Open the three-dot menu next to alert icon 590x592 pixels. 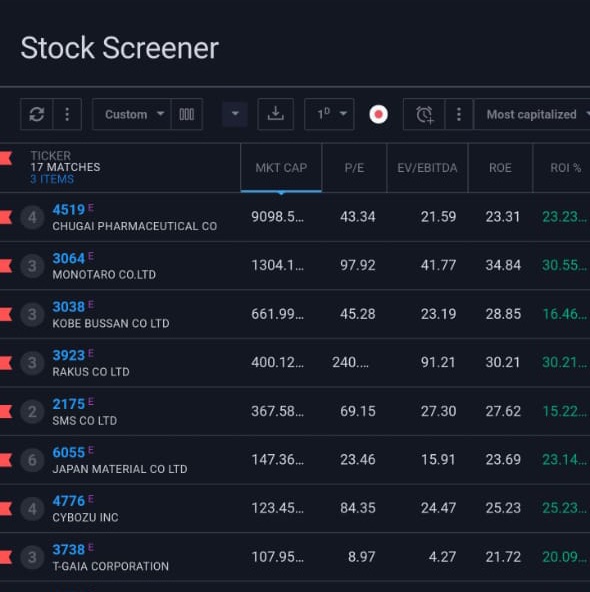[459, 114]
